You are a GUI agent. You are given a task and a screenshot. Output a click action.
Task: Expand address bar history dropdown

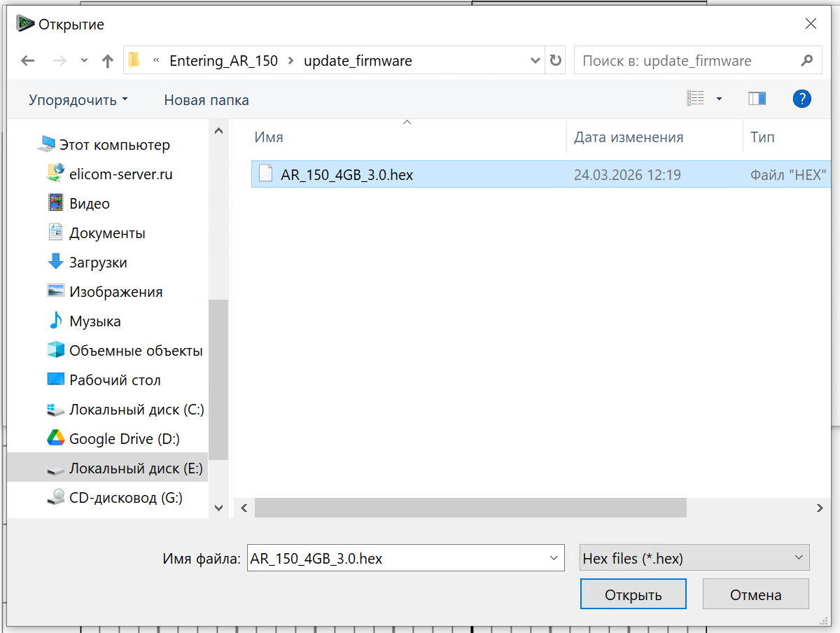click(535, 60)
